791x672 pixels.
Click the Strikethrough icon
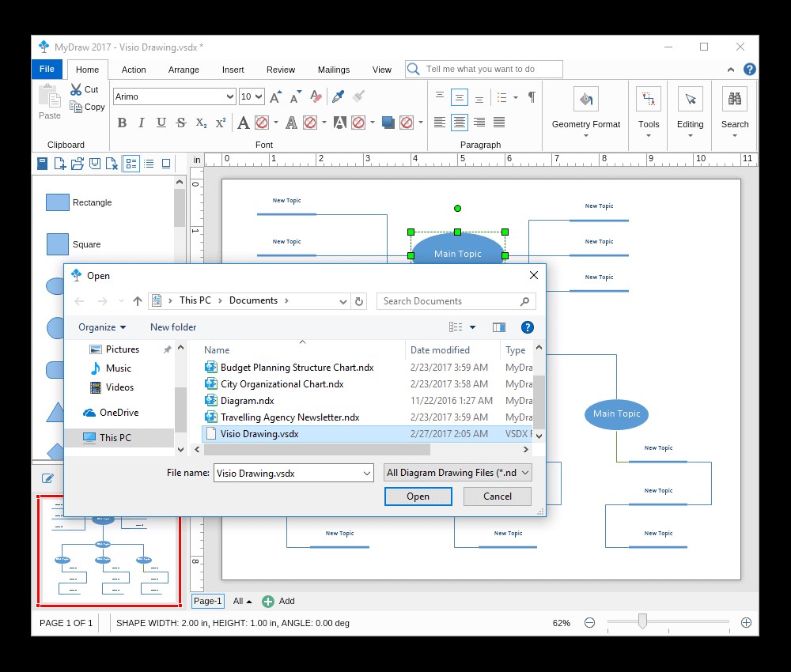tap(181, 123)
